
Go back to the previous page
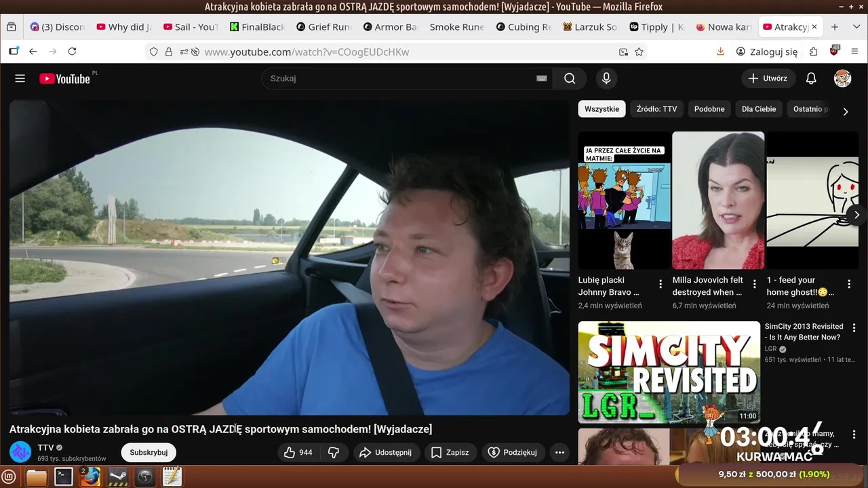point(33,52)
